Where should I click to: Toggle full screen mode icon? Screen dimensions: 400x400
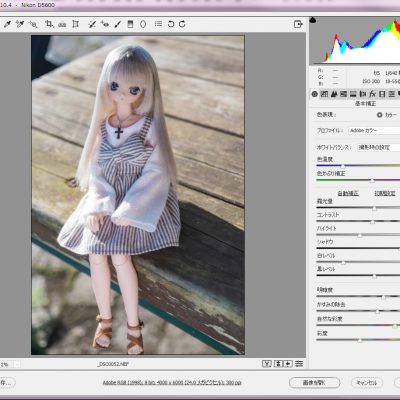pyautogui.click(x=298, y=24)
